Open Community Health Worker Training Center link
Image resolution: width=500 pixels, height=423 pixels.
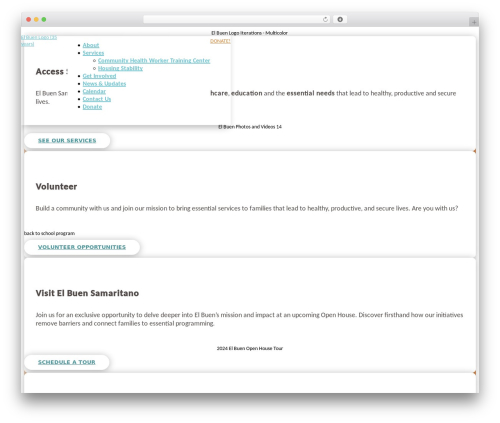[154, 61]
